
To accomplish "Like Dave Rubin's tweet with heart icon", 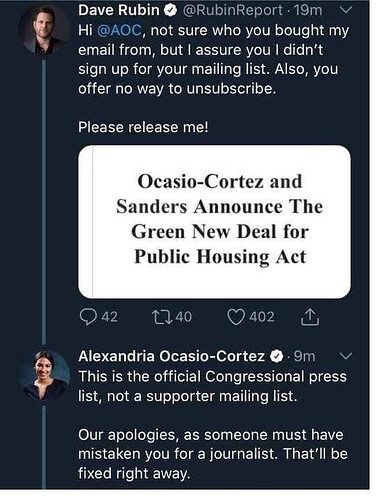I will pyautogui.click(x=236, y=317).
